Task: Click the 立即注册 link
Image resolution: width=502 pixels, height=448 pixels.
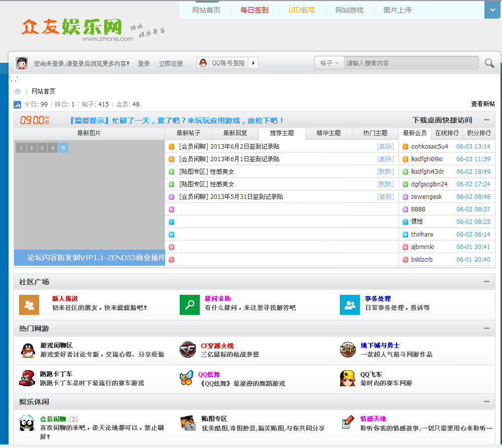Action: click(x=171, y=64)
